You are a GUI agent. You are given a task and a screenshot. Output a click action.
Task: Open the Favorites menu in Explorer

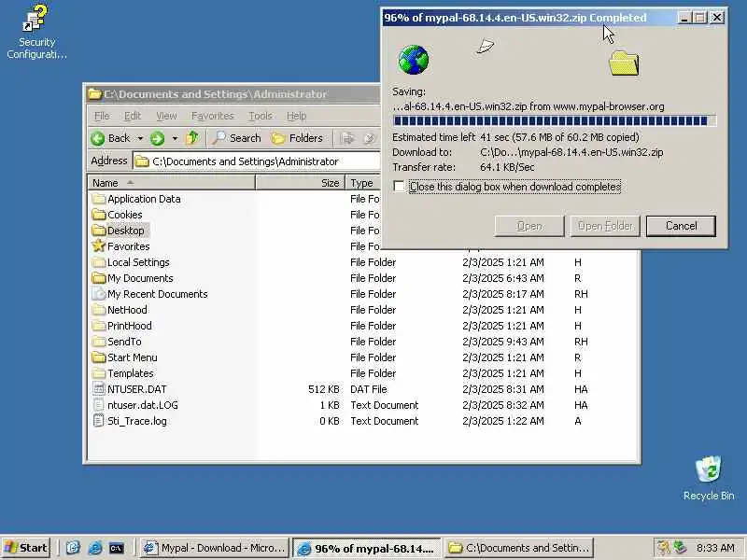(x=213, y=116)
